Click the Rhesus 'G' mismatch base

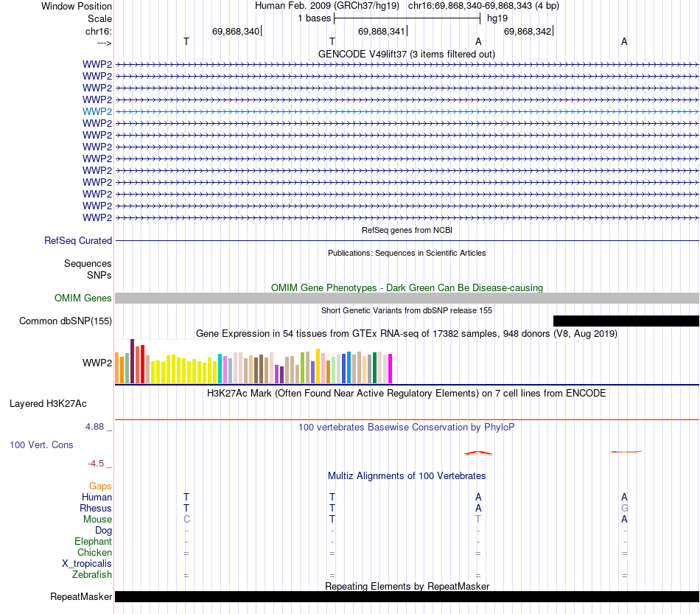[x=625, y=508]
